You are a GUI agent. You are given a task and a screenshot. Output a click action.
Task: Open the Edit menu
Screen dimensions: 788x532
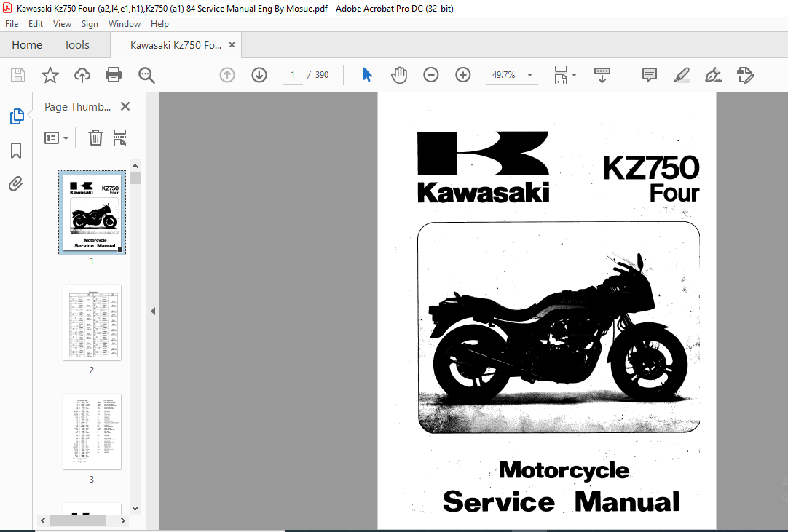point(35,23)
